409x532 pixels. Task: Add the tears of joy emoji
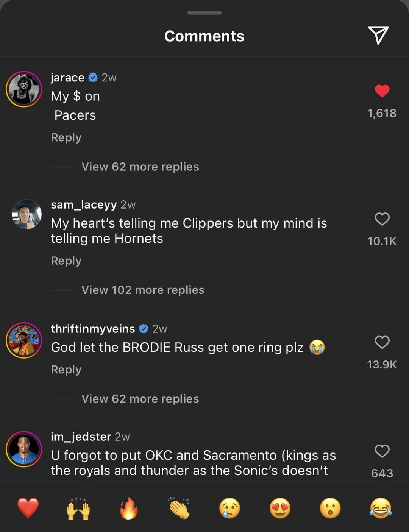tap(381, 508)
